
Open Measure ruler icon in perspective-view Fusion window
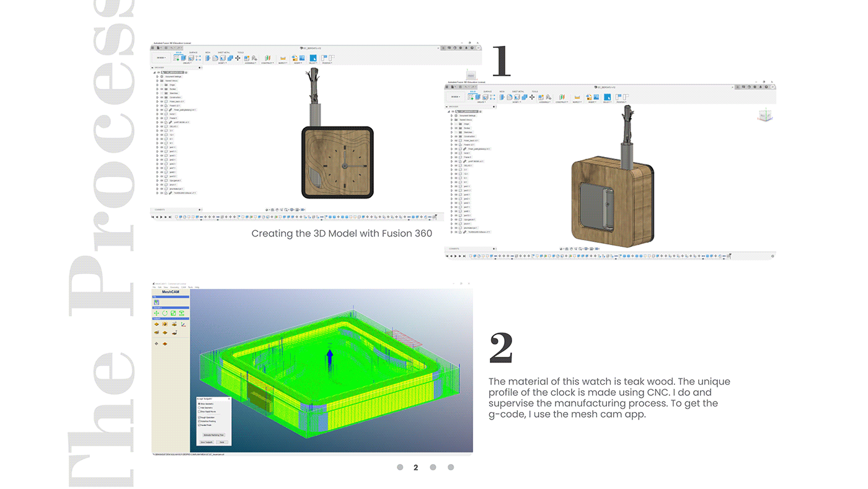577,97
